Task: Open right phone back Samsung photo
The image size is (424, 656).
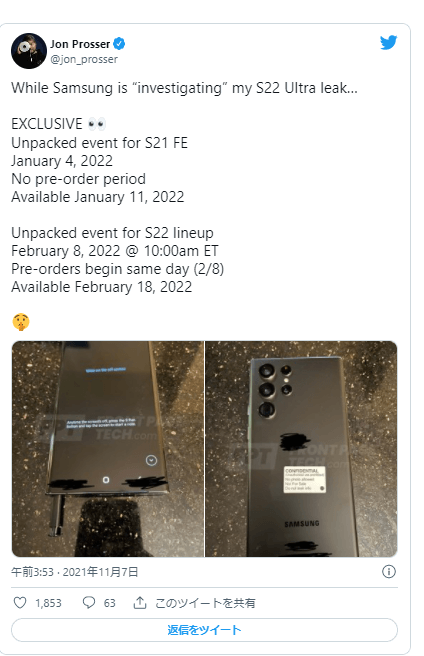Action: [x=301, y=449]
